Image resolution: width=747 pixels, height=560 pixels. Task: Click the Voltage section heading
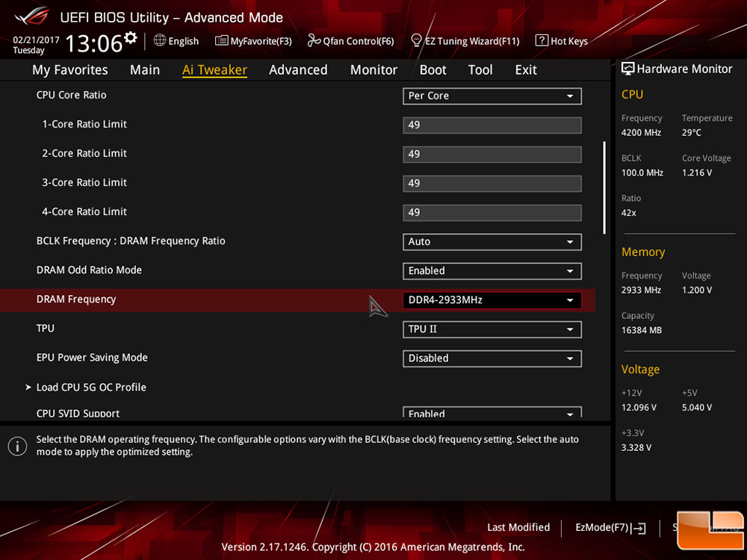point(640,370)
